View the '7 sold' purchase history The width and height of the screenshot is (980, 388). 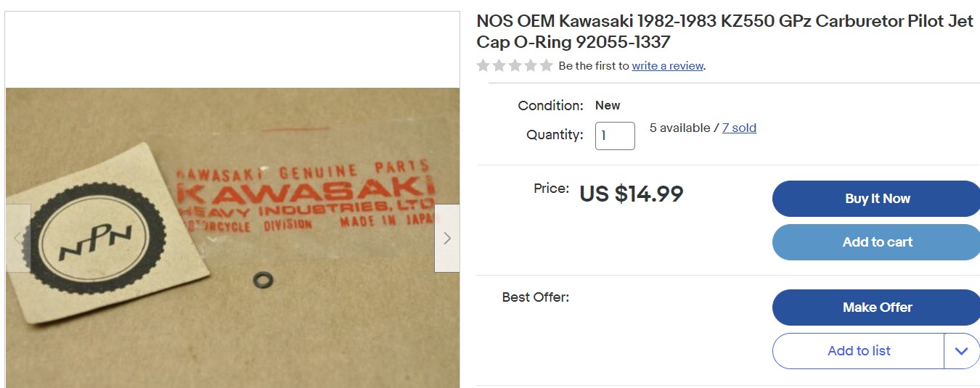tap(739, 128)
